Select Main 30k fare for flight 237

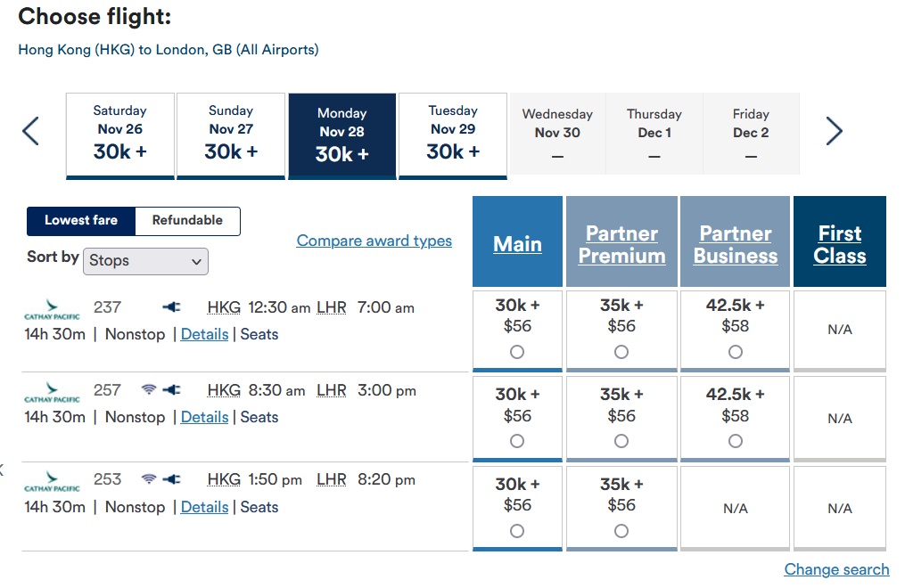[517, 352]
